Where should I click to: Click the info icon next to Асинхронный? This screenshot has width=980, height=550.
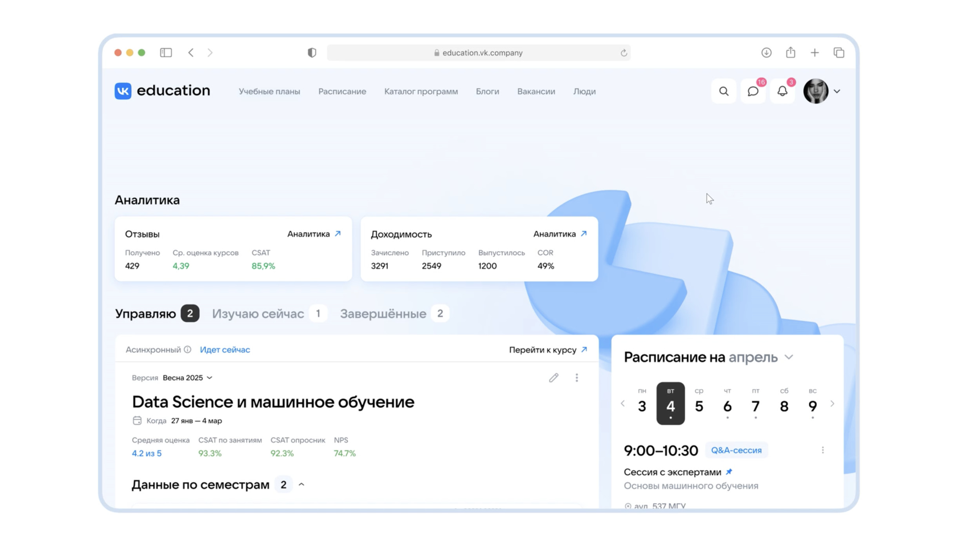click(x=187, y=350)
